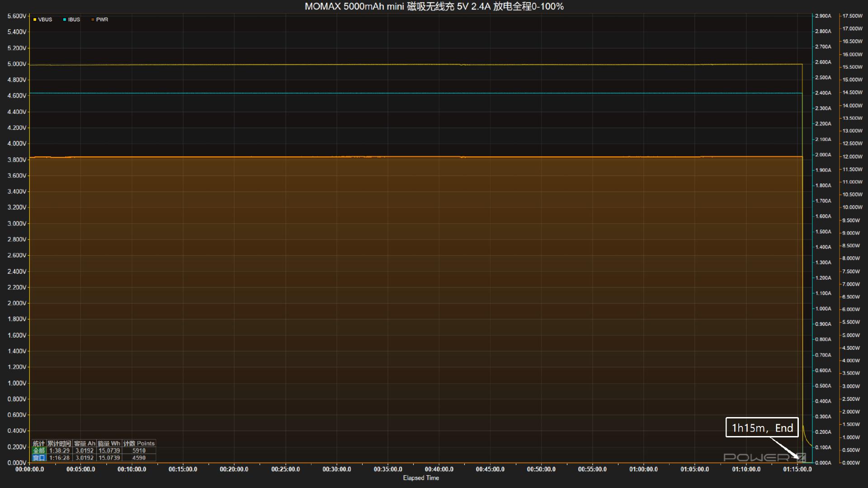This screenshot has height=488, width=868.
Task: Click the yellow VBUS legend swatch
Action: pyautogui.click(x=35, y=20)
